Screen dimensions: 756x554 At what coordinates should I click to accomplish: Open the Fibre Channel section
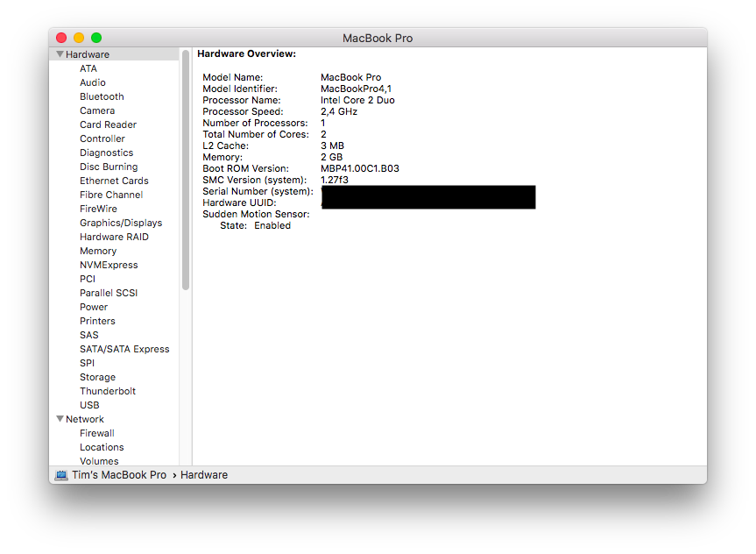pos(111,195)
